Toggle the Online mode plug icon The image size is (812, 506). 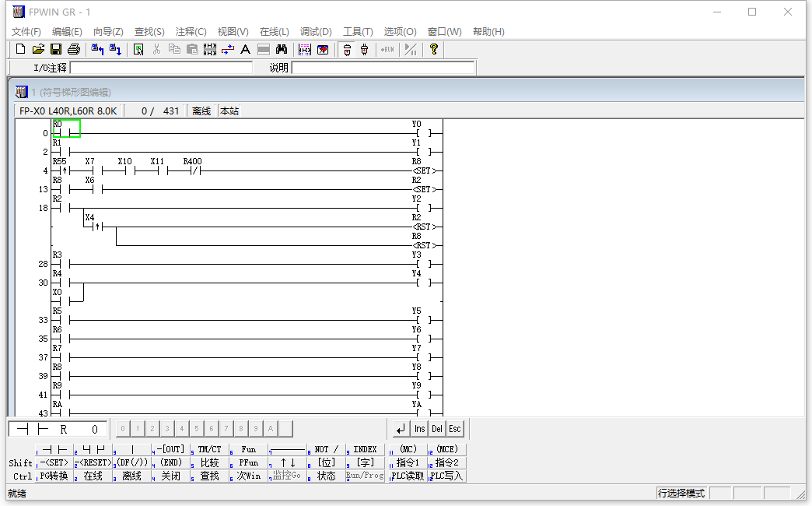click(x=365, y=49)
